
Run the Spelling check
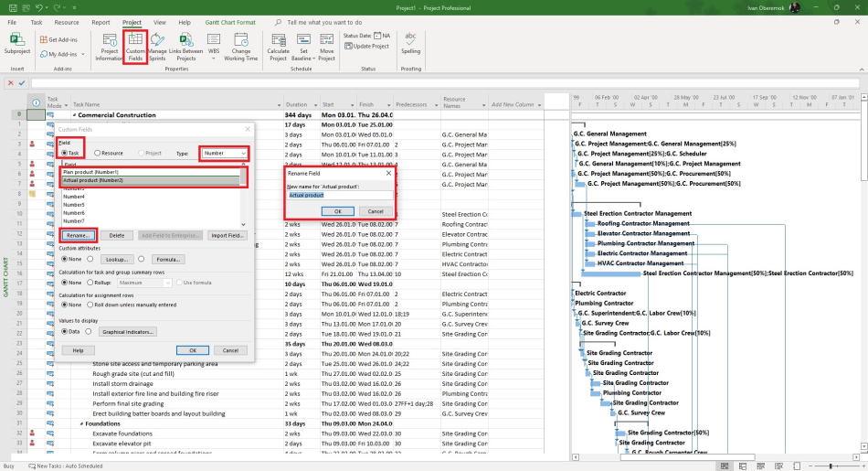point(410,43)
